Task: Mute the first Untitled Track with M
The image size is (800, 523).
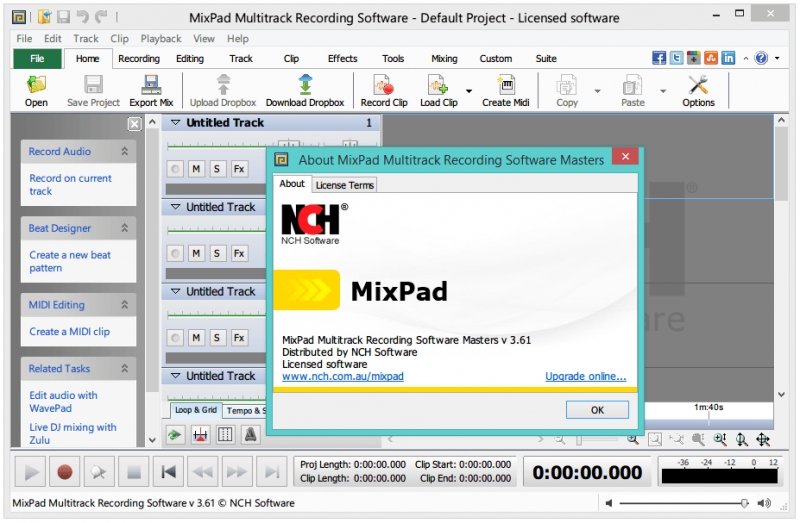Action: (x=196, y=169)
